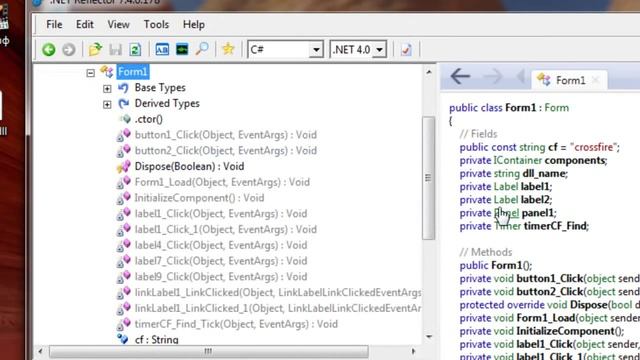Click the tree scroll down arrow
640x360 pixels.
[x=429, y=337]
